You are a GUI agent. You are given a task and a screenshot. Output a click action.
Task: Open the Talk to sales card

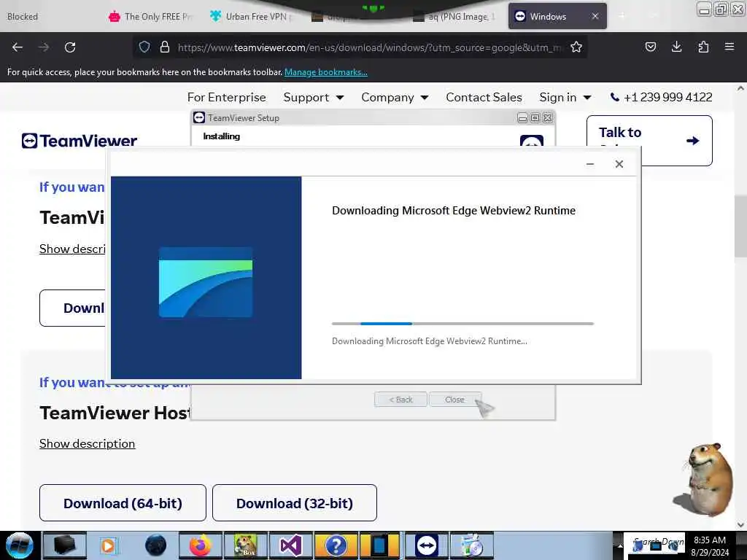tap(649, 141)
